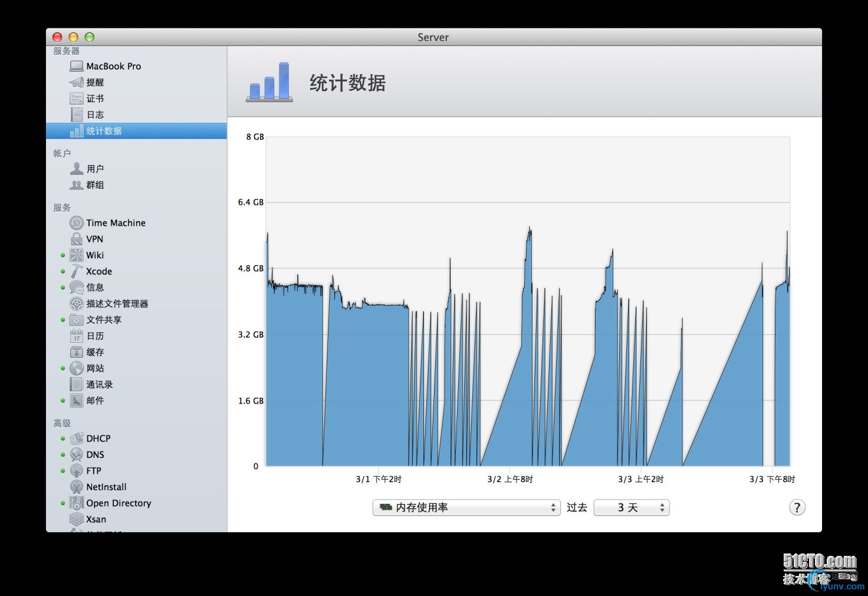Click the 1.6 GB axis label
This screenshot has width=868, height=596.
(x=251, y=401)
